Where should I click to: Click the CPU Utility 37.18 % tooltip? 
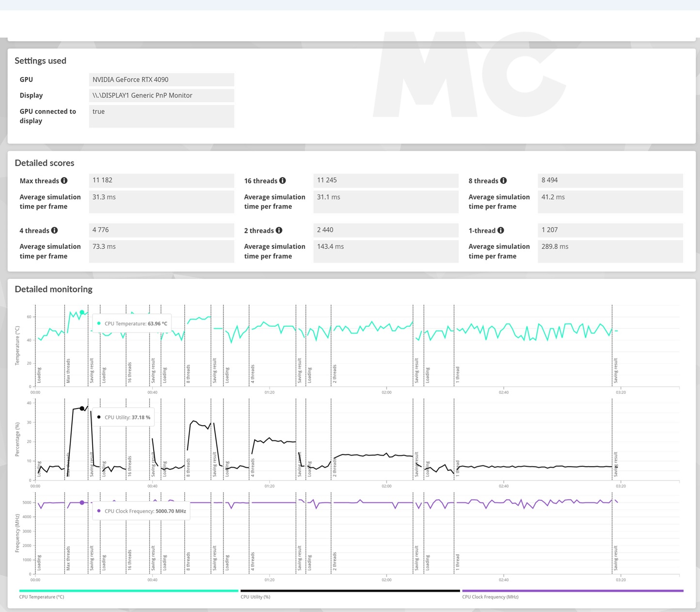click(124, 417)
